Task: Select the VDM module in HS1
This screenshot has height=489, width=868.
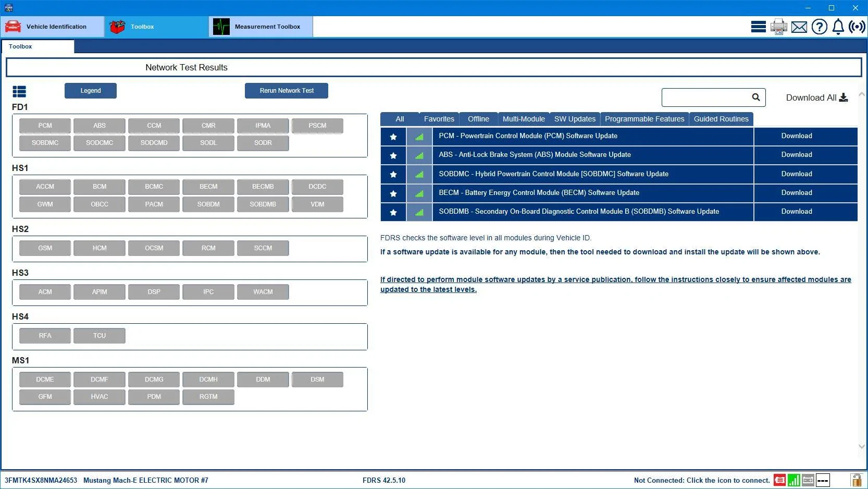Action: click(317, 204)
